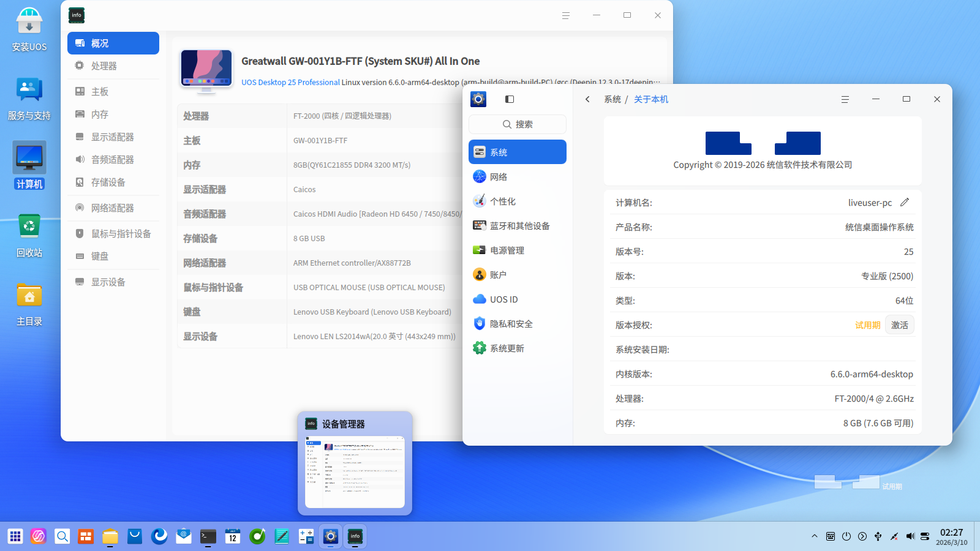This screenshot has width=980, height=551.
Task: Toggle the Control Center sidebar panel icon
Action: click(510, 99)
